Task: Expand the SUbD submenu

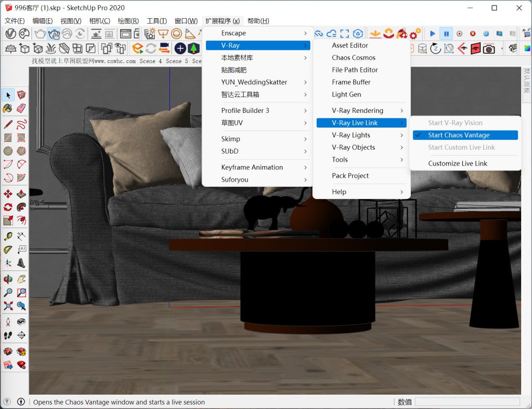Action: point(258,151)
